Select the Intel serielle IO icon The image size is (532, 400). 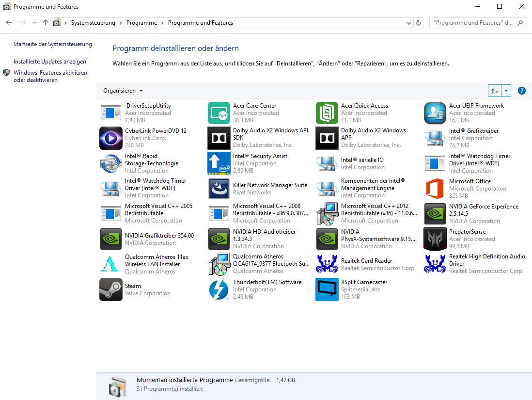pos(327,163)
